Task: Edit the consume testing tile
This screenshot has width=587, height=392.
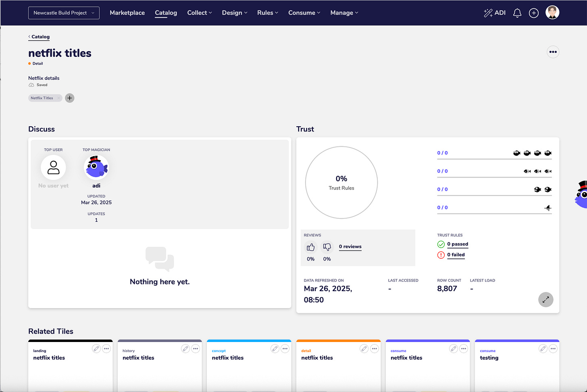Action: pos(543,349)
